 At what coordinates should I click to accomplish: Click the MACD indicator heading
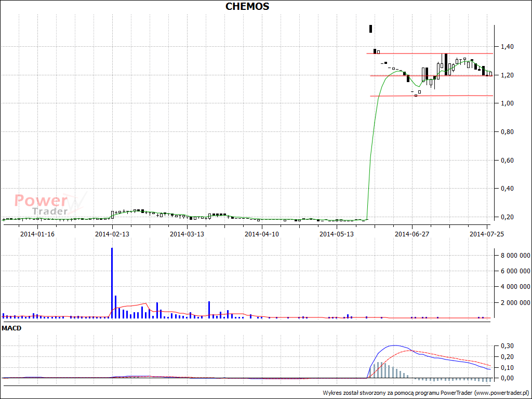click(x=11, y=328)
